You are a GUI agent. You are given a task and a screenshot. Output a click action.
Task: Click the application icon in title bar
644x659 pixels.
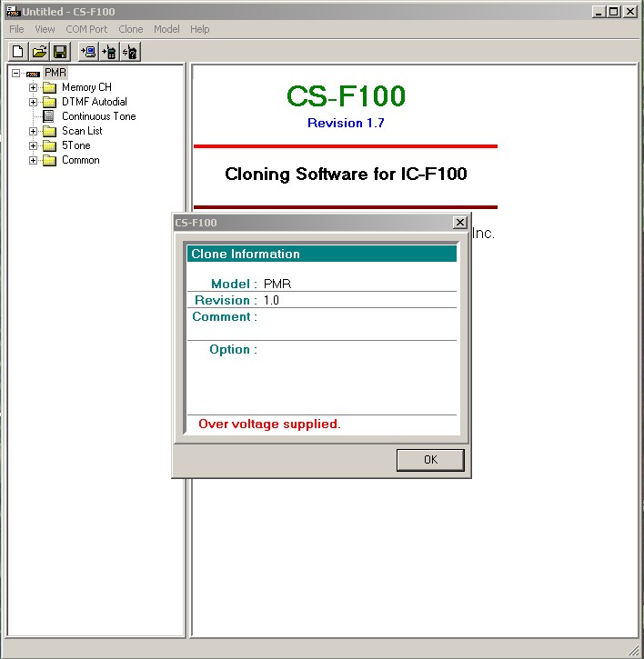(13, 11)
